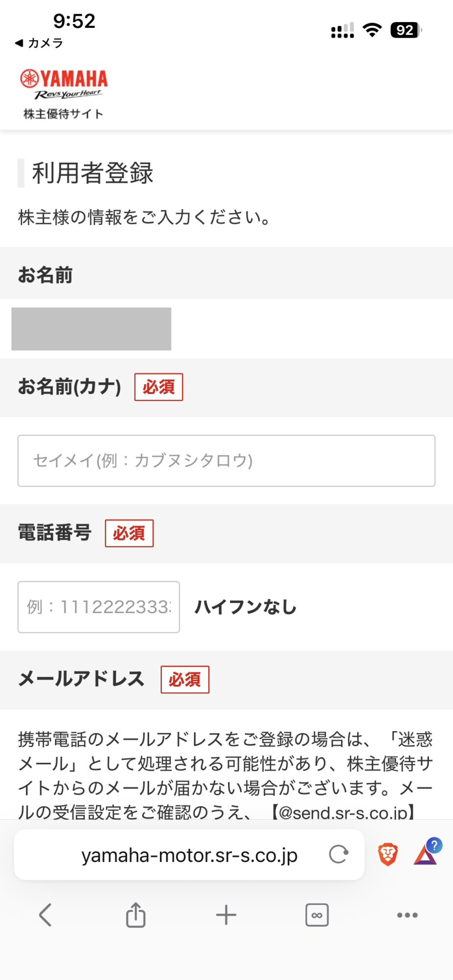Tap the Wi-Fi status icon
Image resolution: width=453 pixels, height=980 pixels.
(372, 30)
